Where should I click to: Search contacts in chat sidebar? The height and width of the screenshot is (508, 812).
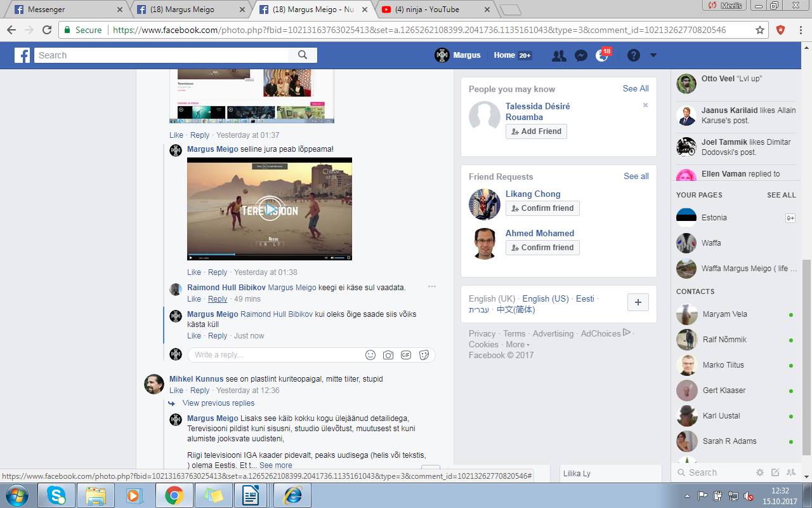tap(710, 472)
